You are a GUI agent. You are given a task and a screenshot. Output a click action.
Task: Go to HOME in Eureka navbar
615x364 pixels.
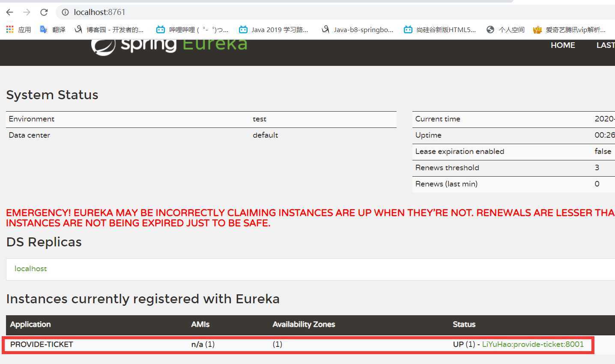[563, 45]
